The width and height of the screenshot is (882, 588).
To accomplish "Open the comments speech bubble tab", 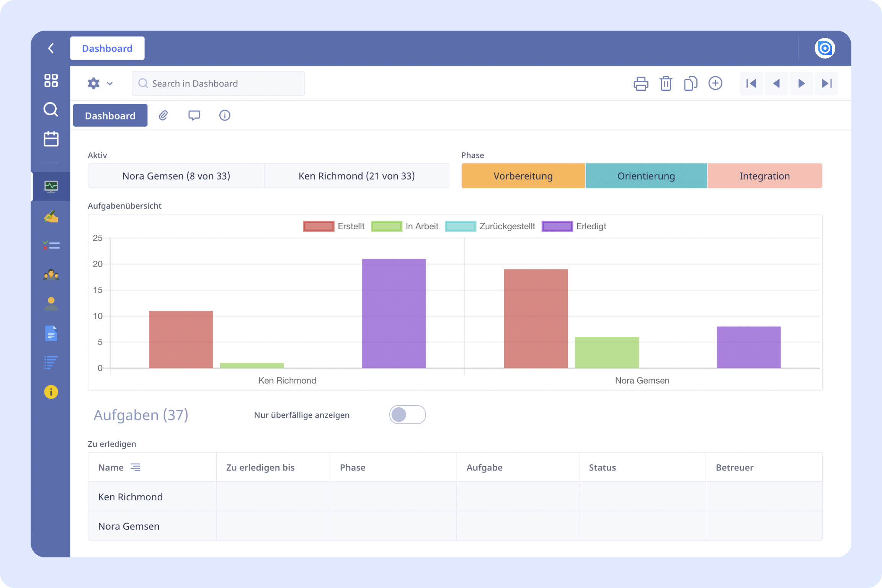I will (194, 115).
